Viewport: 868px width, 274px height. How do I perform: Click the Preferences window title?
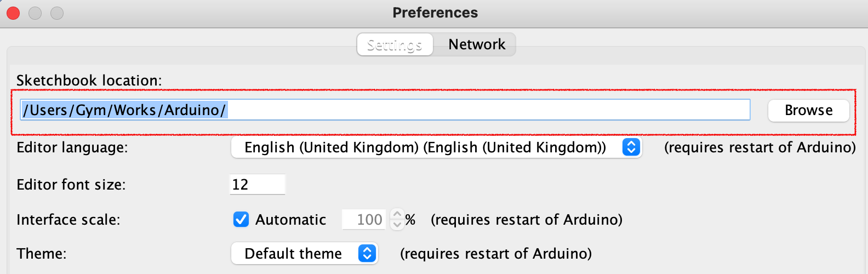[x=435, y=13]
